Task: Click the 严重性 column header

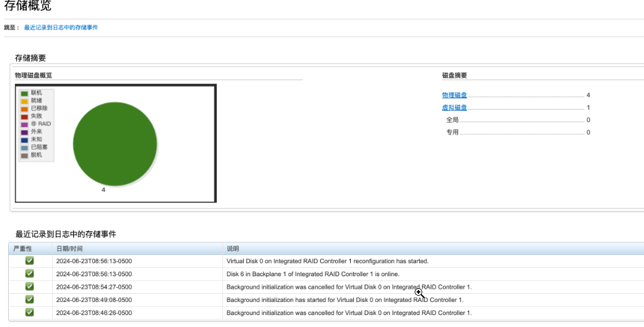Action: coord(31,249)
